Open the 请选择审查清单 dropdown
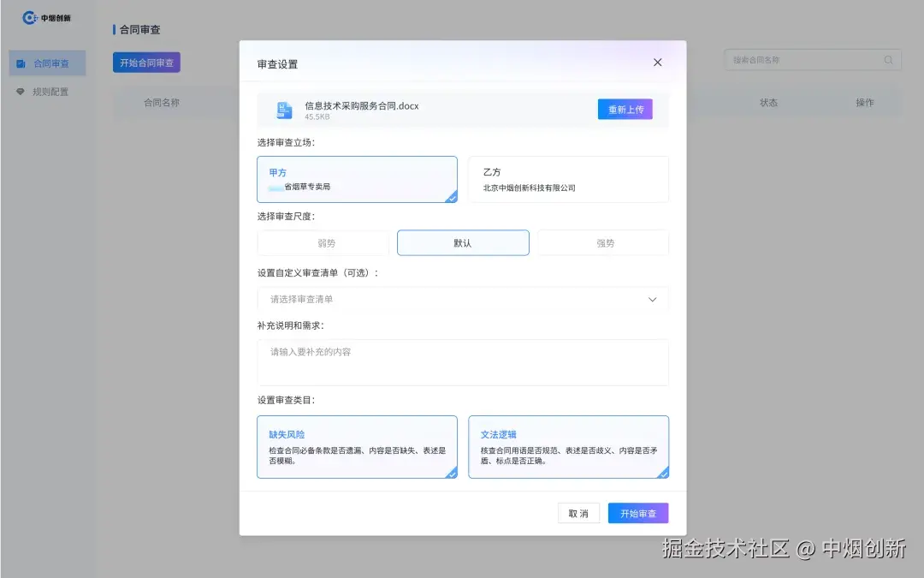The width and height of the screenshot is (924, 578). (462, 299)
